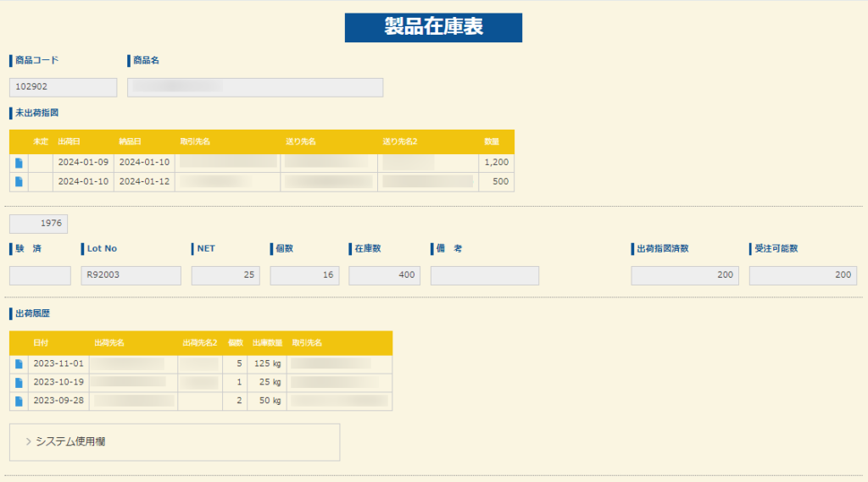This screenshot has height=482, width=868.
Task: Open the document icon for the 2024-01-09 shipment row
Action: coord(19,163)
